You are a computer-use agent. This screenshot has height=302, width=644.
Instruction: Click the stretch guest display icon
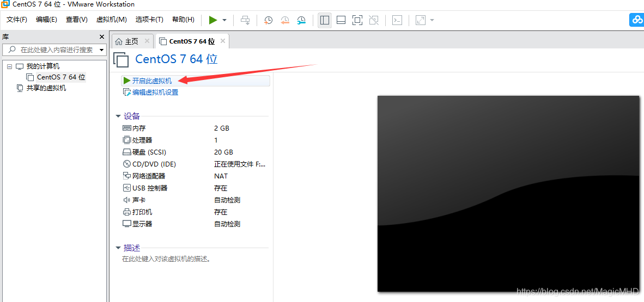(421, 20)
